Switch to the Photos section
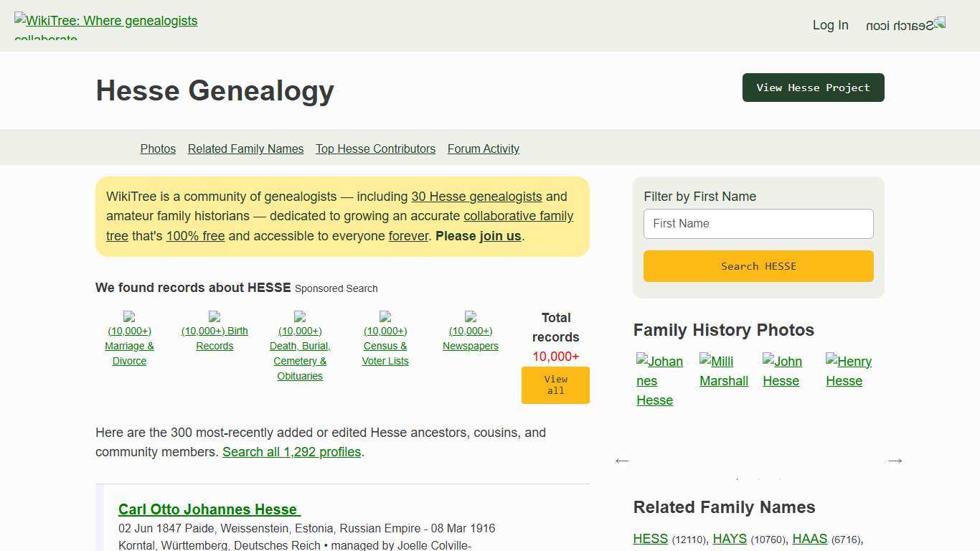Screen dimensions: 980x551 pyautogui.click(x=158, y=149)
